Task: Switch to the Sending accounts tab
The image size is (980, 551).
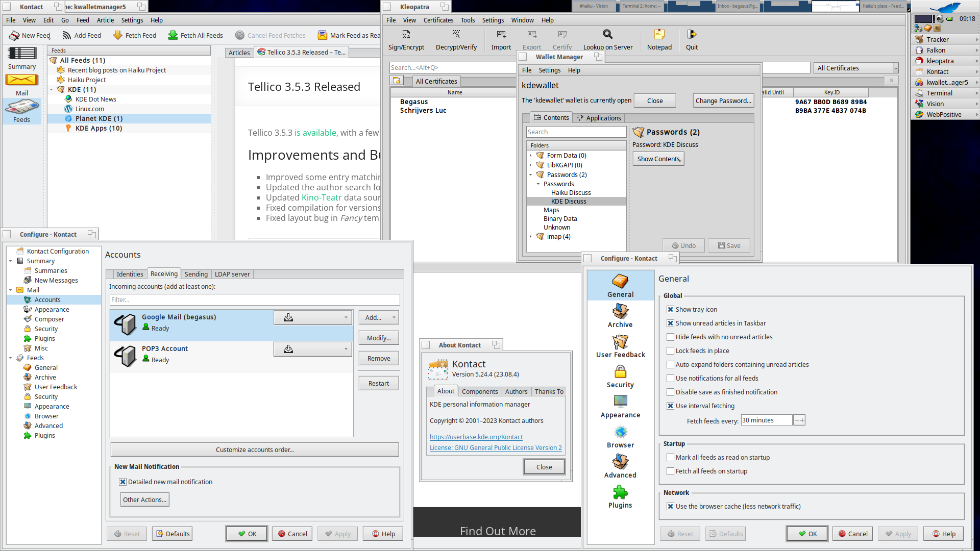Action: point(196,274)
